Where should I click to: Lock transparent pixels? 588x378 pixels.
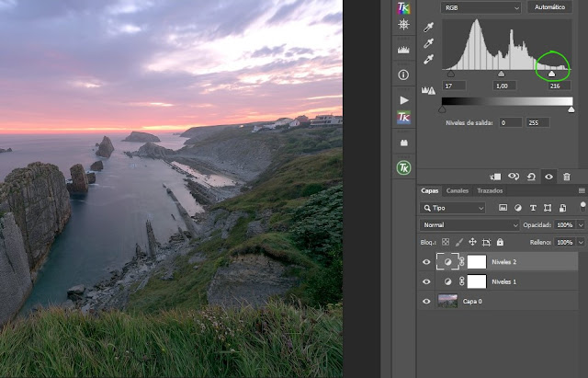point(446,242)
